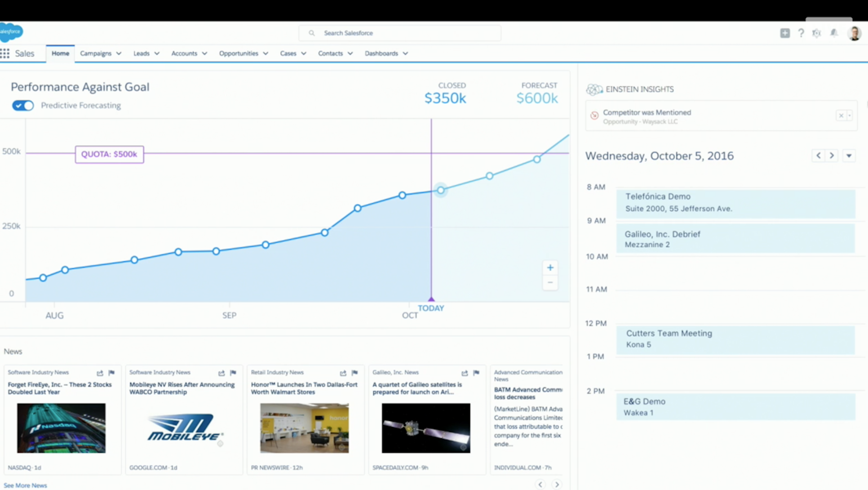Expand the Opportunities tab dropdown arrow
The image size is (868, 490).
(266, 53)
